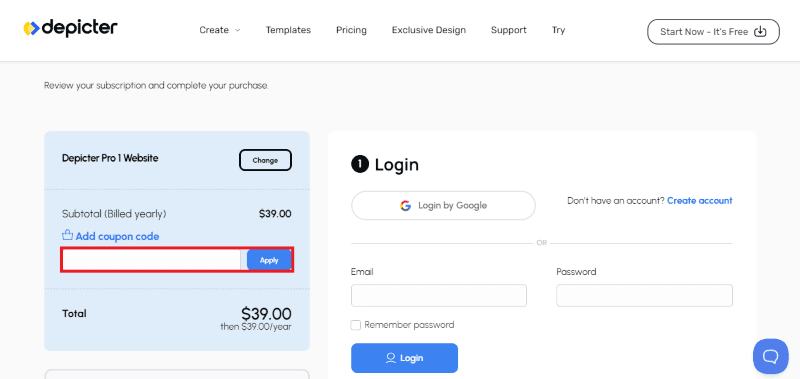Click the Add coupon code link
Image resolution: width=800 pixels, height=379 pixels.
pos(117,237)
